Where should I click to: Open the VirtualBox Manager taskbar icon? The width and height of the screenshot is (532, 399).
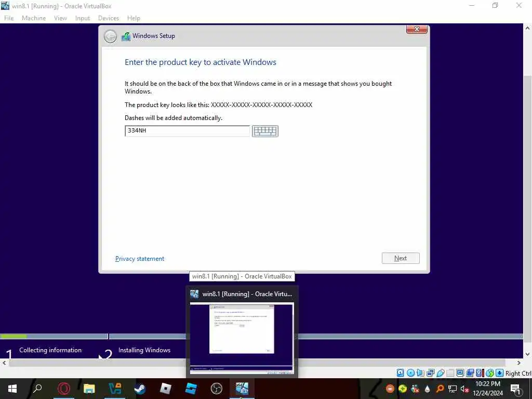pyautogui.click(x=115, y=389)
